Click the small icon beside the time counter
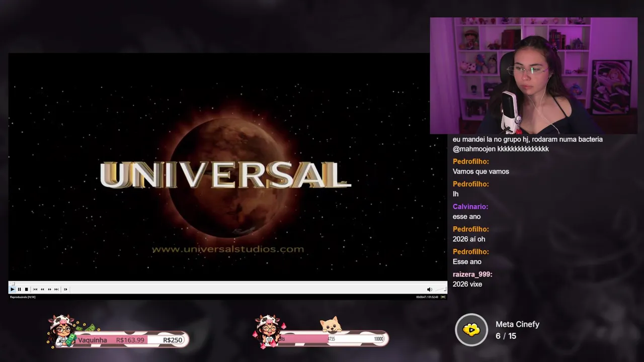 click(x=443, y=297)
